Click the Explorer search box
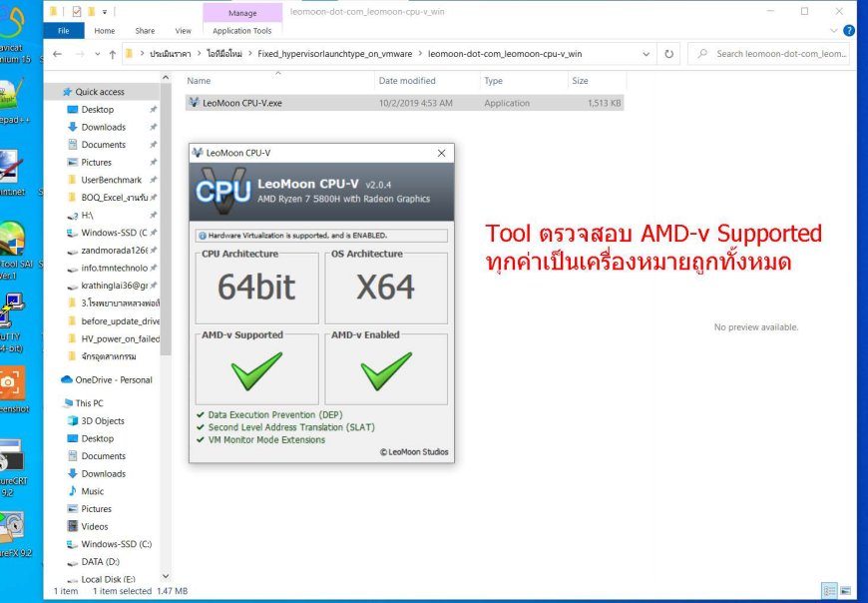Screen dimensions: 868x603 pyautogui.click(x=768, y=54)
